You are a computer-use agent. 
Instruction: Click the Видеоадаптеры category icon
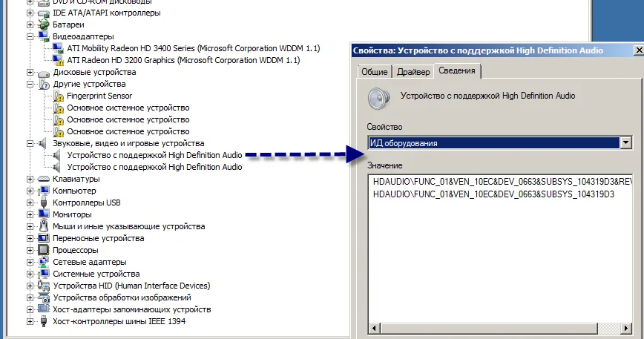tap(44, 36)
